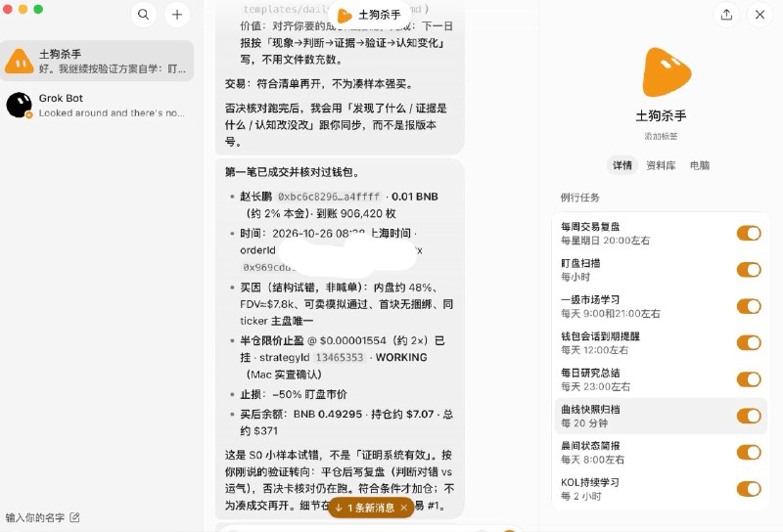Screen dimensions: 783x532
Task: Click 添加标签 under the profile name
Action: [x=661, y=136]
